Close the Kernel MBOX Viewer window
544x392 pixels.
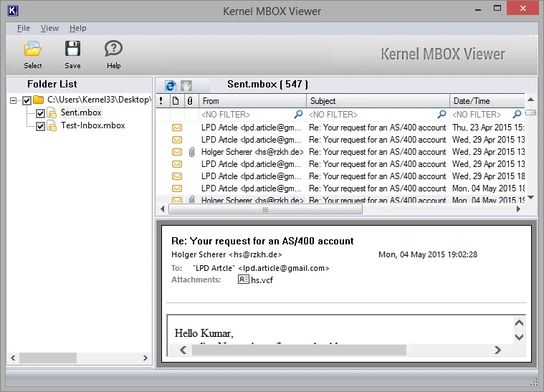tap(522, 8)
